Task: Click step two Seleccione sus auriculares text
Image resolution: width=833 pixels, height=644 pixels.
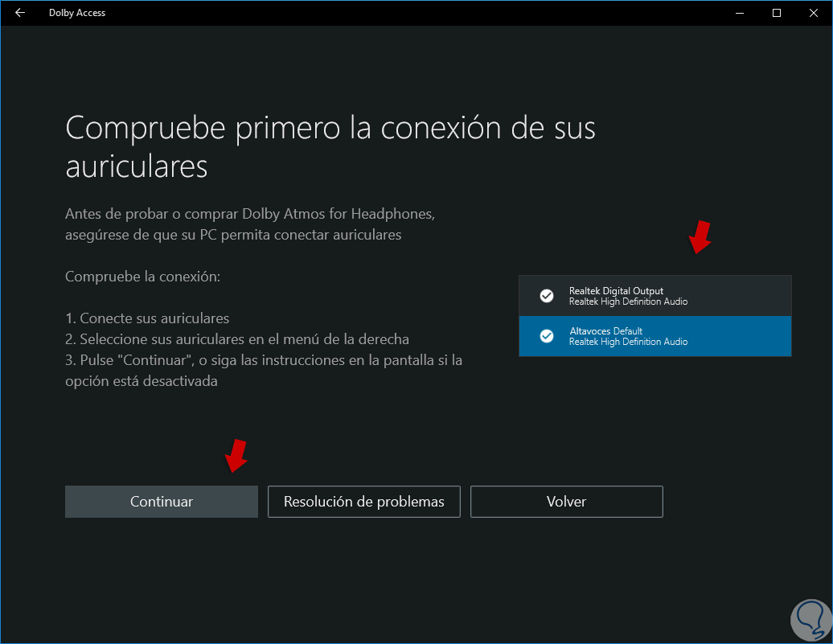Action: [237, 339]
